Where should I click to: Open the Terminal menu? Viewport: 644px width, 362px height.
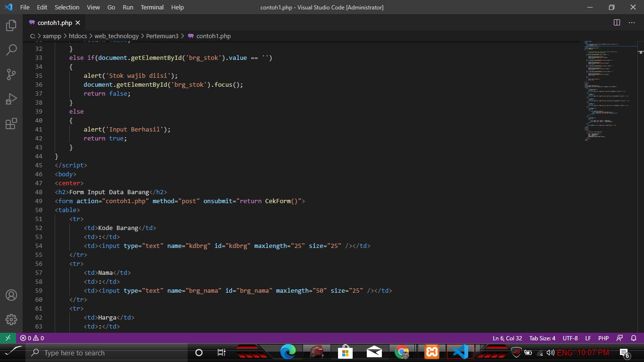152,7
